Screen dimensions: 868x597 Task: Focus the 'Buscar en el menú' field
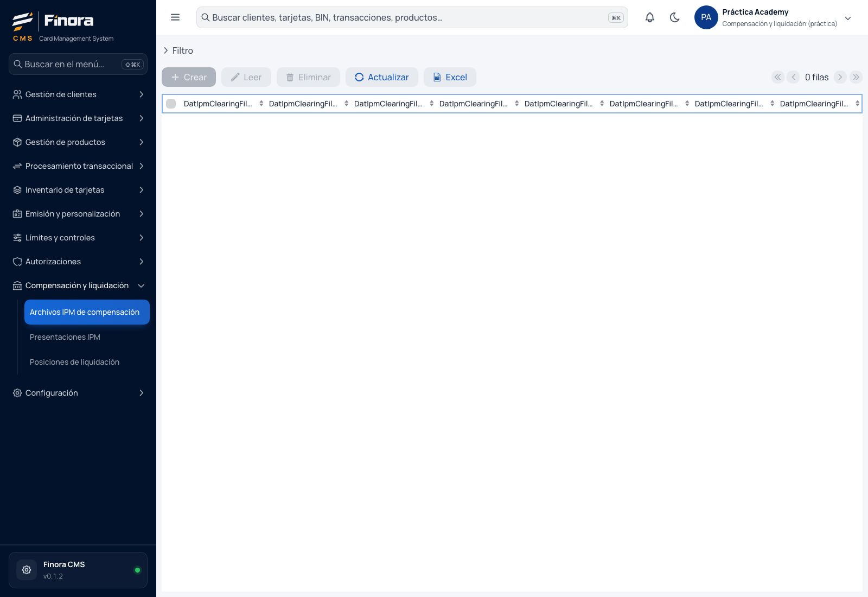click(x=78, y=64)
